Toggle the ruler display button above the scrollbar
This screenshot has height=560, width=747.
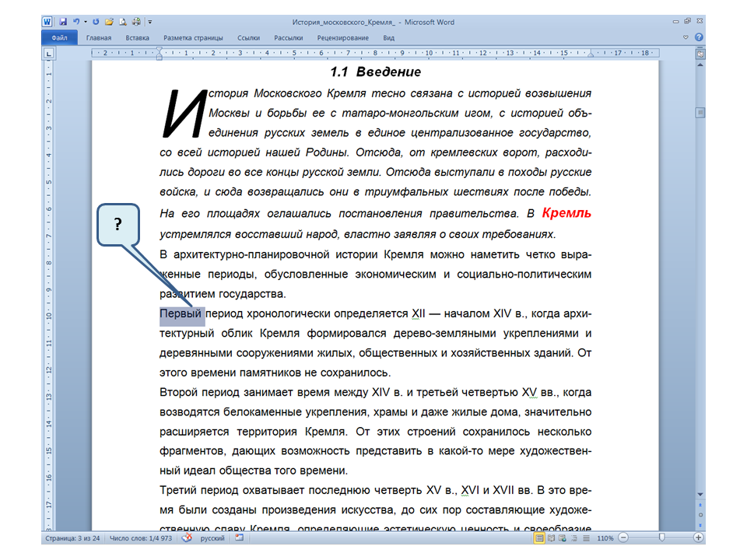click(700, 54)
